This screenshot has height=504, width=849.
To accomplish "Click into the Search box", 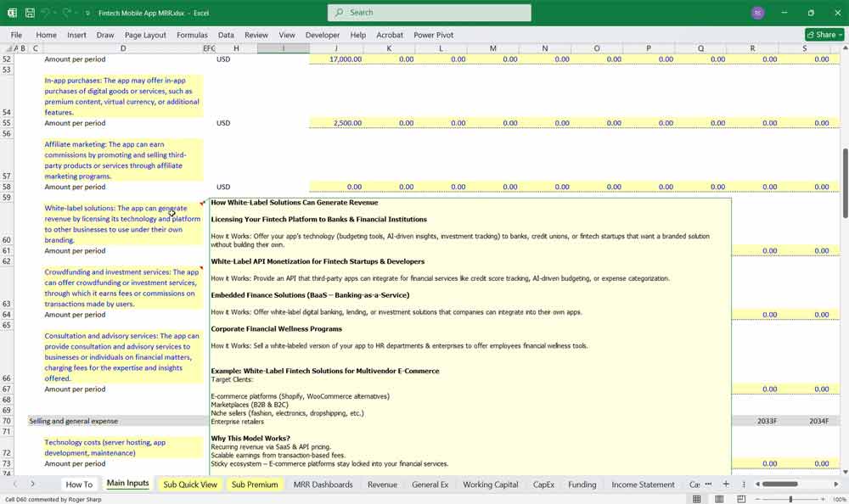I will [x=429, y=13].
